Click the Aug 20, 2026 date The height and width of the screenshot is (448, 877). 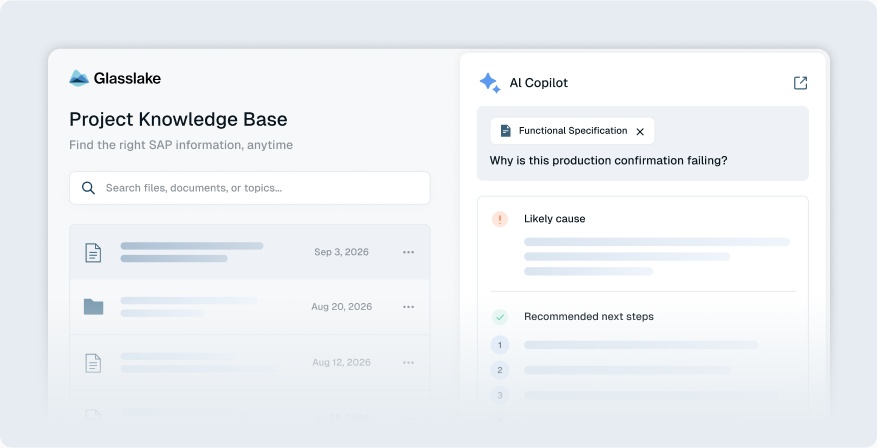tap(341, 306)
